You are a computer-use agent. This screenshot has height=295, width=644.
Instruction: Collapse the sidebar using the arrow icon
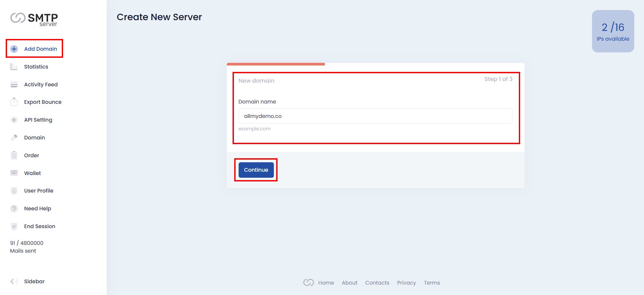(14, 282)
